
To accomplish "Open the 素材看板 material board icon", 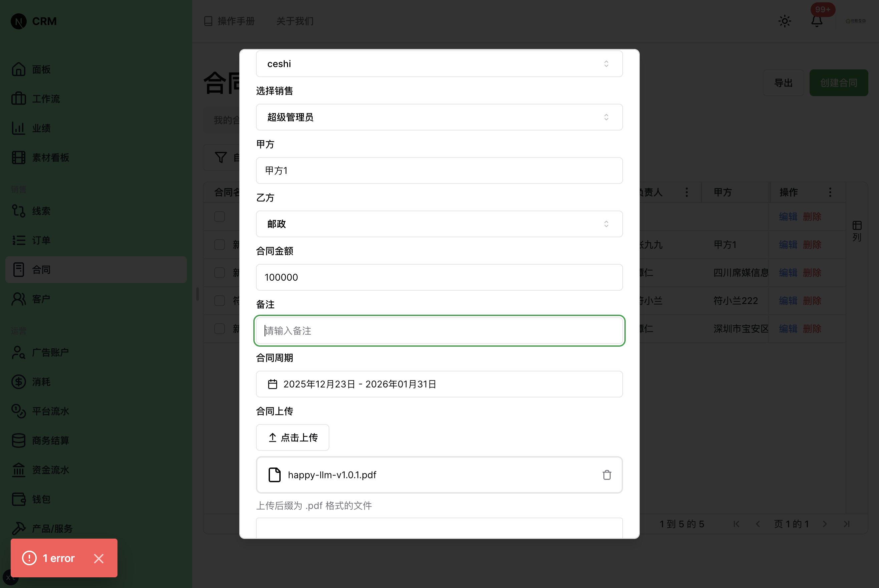I will pos(18,158).
